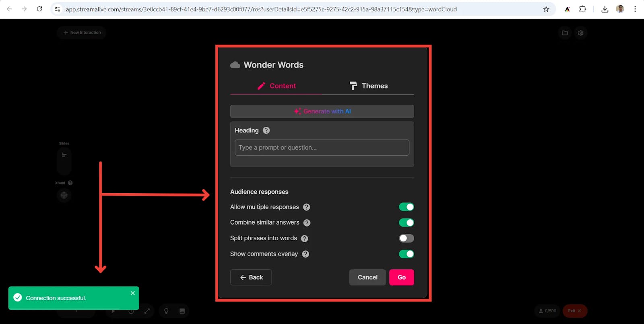The width and height of the screenshot is (644, 324).
Task: Open the browser Extensions puzzle icon
Action: [x=582, y=9]
